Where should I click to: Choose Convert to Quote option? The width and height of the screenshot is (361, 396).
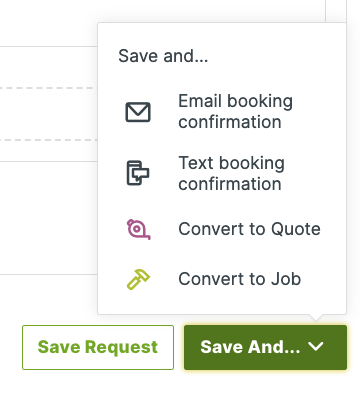(x=222, y=229)
